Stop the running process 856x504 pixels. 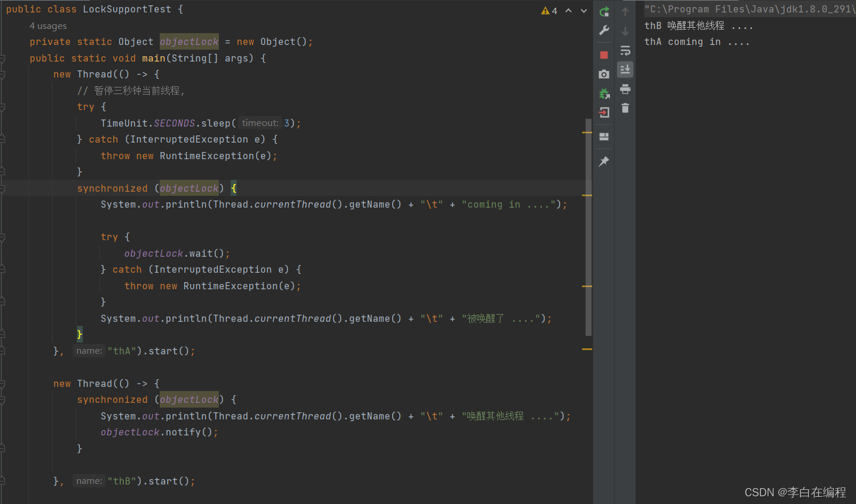(x=604, y=55)
